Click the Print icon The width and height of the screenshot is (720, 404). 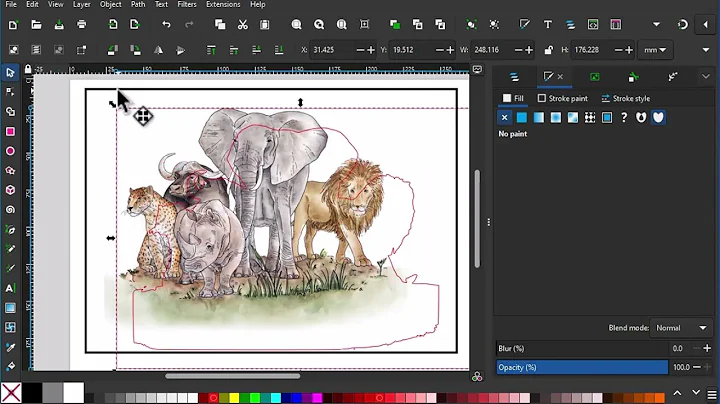81,25
